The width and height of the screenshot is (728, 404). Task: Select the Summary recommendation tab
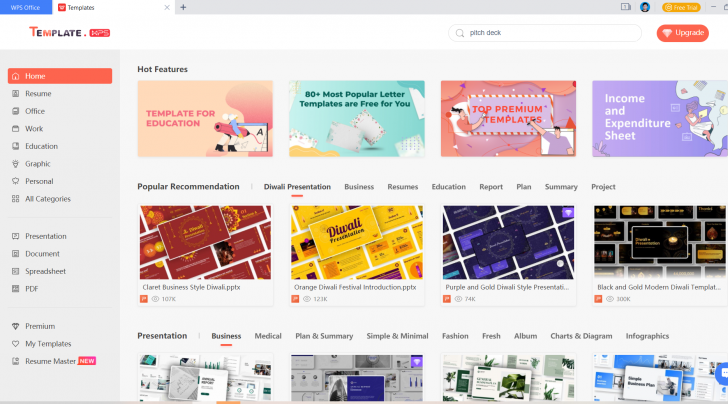coord(561,187)
